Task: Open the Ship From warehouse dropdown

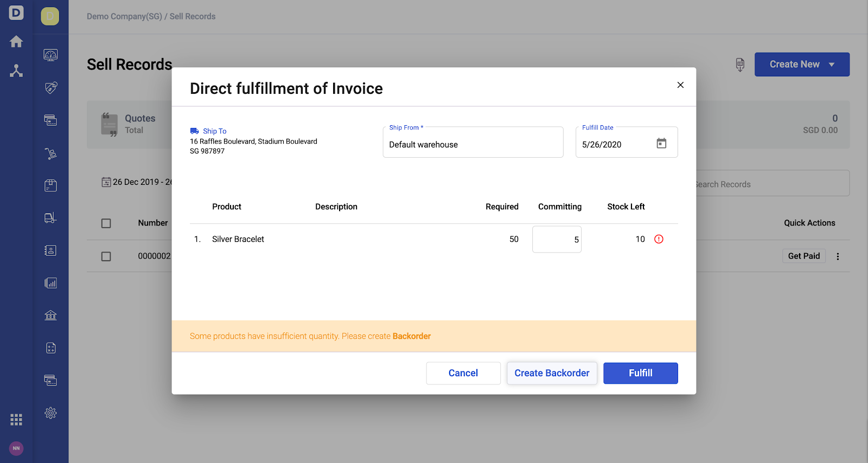Action: pyautogui.click(x=473, y=143)
